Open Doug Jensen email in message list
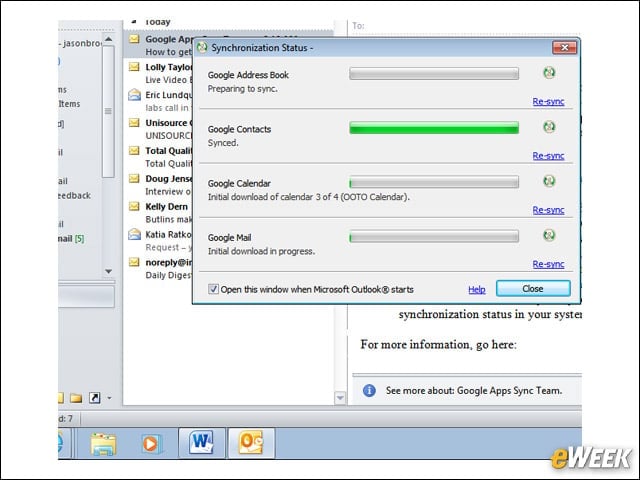The height and width of the screenshot is (480, 640). (159, 184)
